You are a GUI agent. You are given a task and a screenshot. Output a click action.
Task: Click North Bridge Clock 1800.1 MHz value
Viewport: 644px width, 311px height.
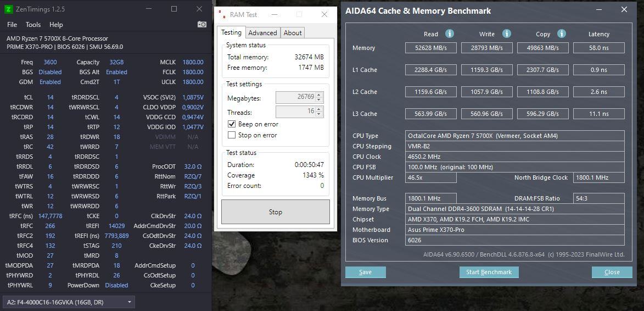coord(599,177)
